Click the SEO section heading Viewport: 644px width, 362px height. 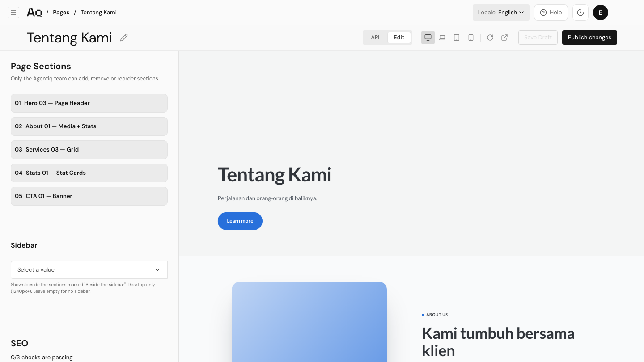tap(19, 343)
